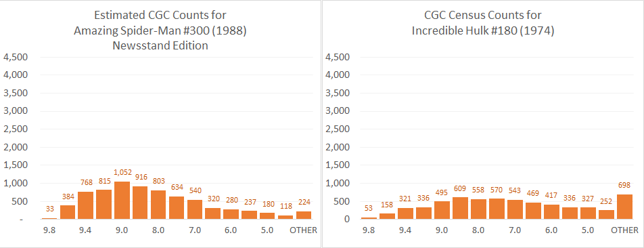Viewport: 644px width, 248px height.
Task: Select the 252 bar in Hulk chart
Action: coord(606,215)
